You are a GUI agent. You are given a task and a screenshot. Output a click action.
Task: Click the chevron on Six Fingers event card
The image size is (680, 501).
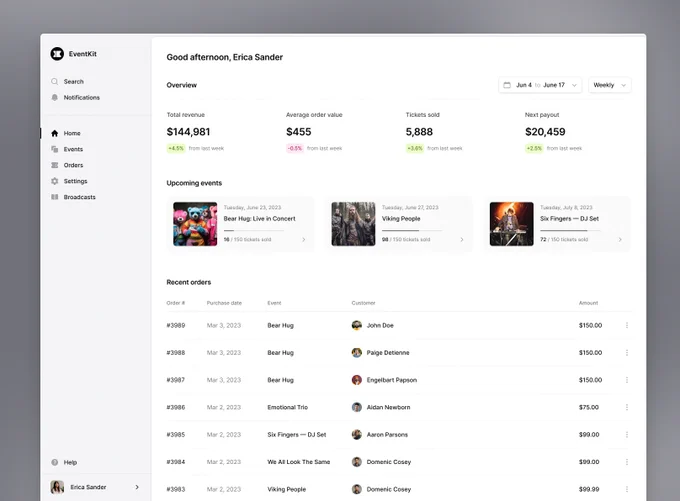620,239
